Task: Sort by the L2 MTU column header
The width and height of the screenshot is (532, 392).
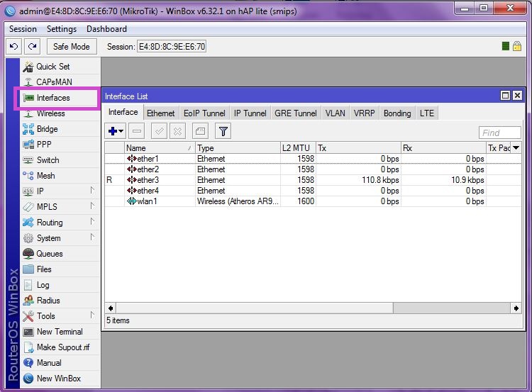Action: pyautogui.click(x=298, y=148)
